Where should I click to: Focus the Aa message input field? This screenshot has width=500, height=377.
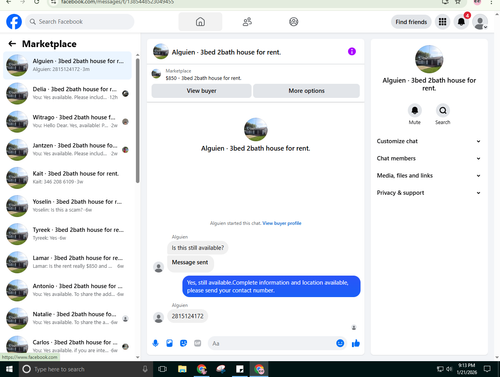(272, 343)
